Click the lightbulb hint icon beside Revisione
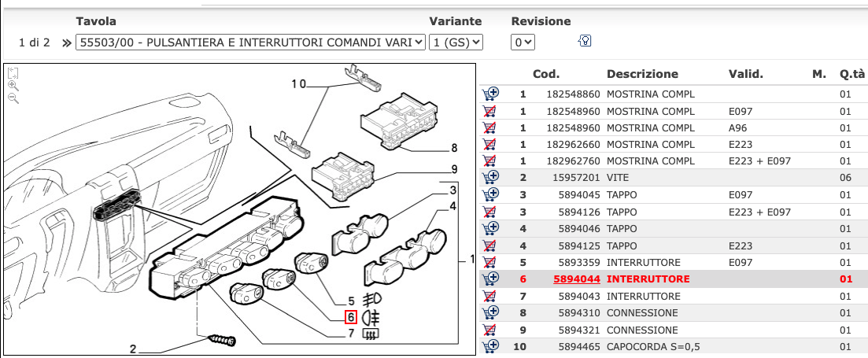Screen dimensions: 868x358 click(584, 41)
